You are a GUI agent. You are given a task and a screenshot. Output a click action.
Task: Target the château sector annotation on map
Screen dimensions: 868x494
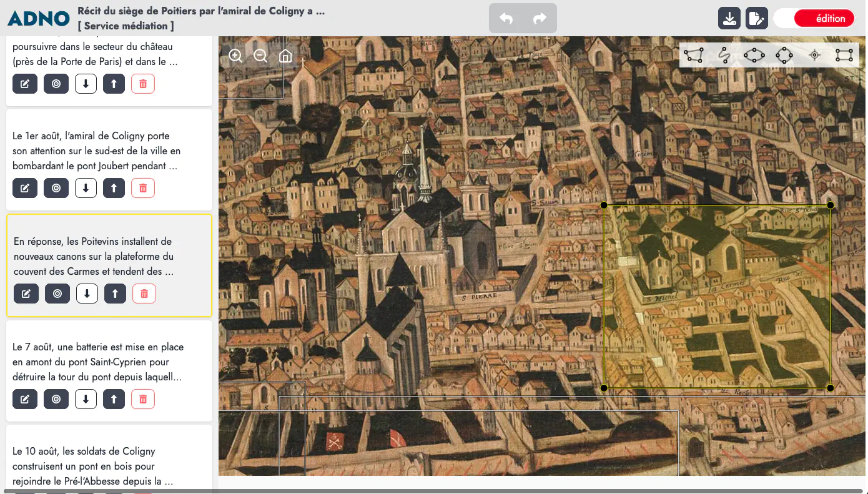pyautogui.click(x=56, y=84)
